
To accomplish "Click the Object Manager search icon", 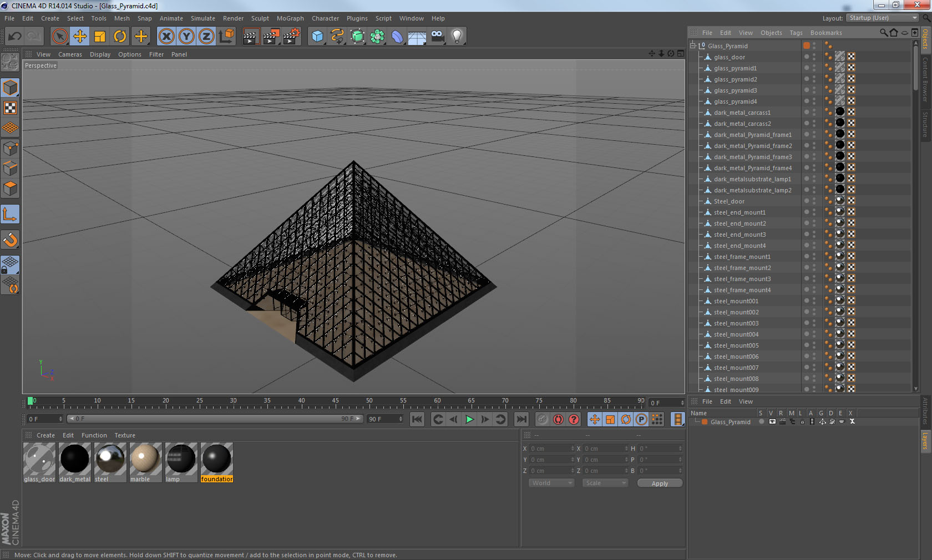I will [883, 33].
